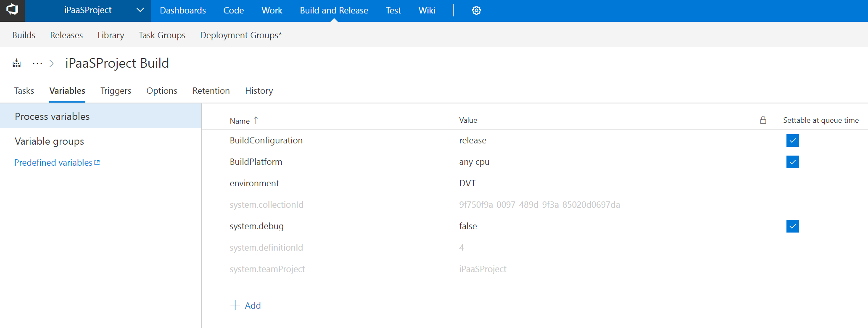Screen dimensions: 868x328
Task: Open the Wiki hub
Action: [427, 11]
